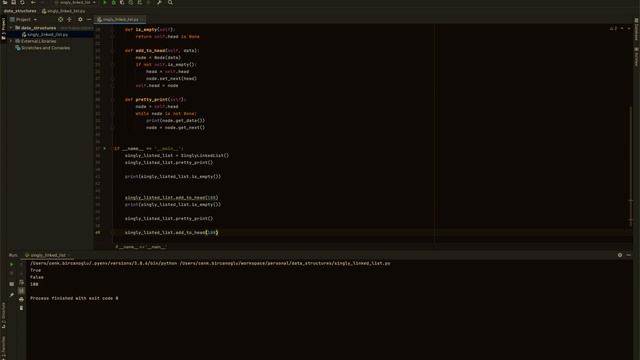640x360 pixels.
Task: Close the singly_linked_list.py editor tab
Action: (142, 19)
